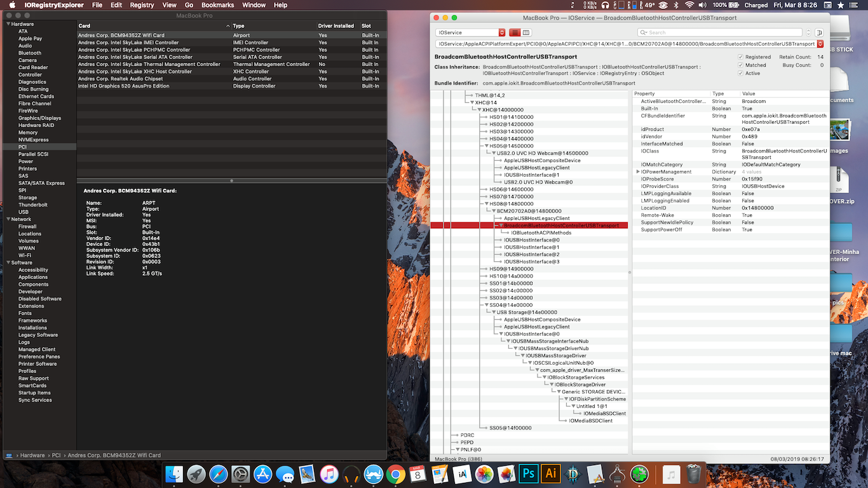Open the Registry menu

tap(142, 5)
